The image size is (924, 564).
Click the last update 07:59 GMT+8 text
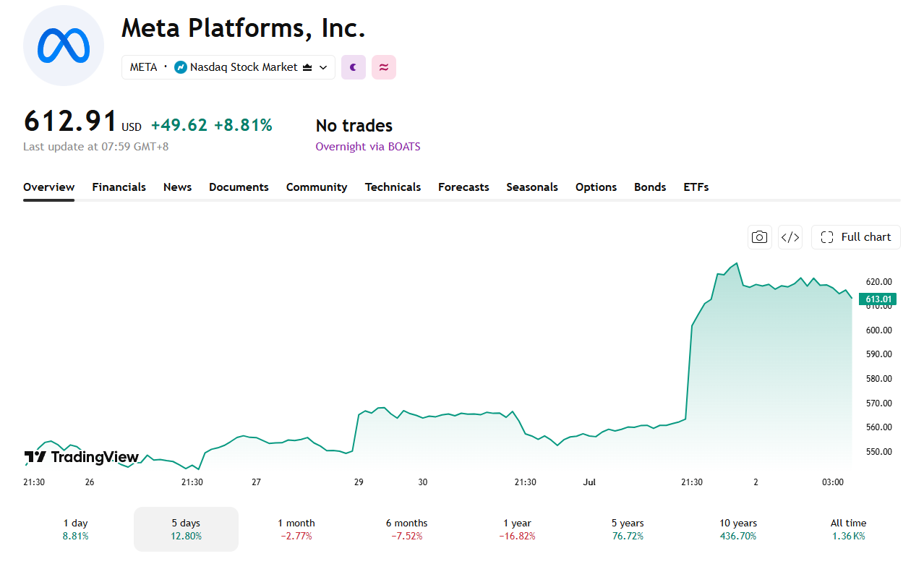click(x=96, y=147)
